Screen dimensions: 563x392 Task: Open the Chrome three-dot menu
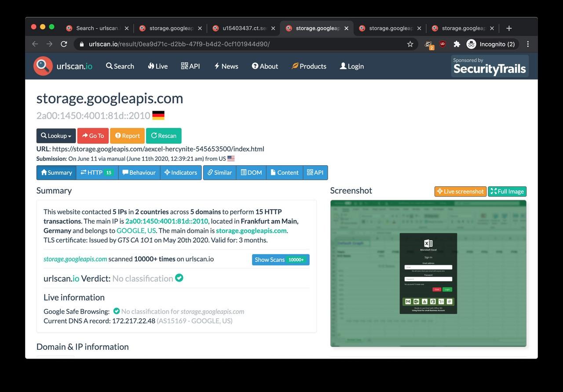(528, 44)
